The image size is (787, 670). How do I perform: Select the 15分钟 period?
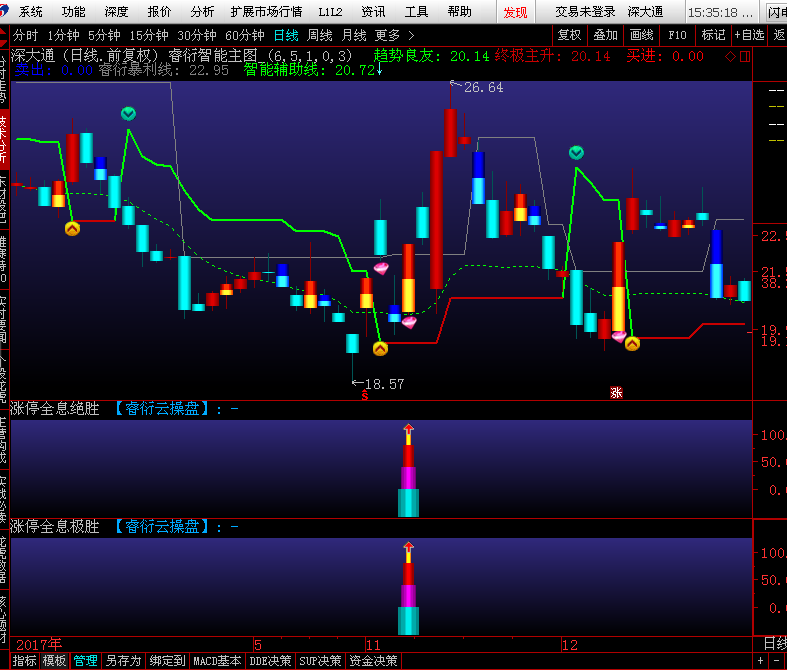(x=149, y=36)
